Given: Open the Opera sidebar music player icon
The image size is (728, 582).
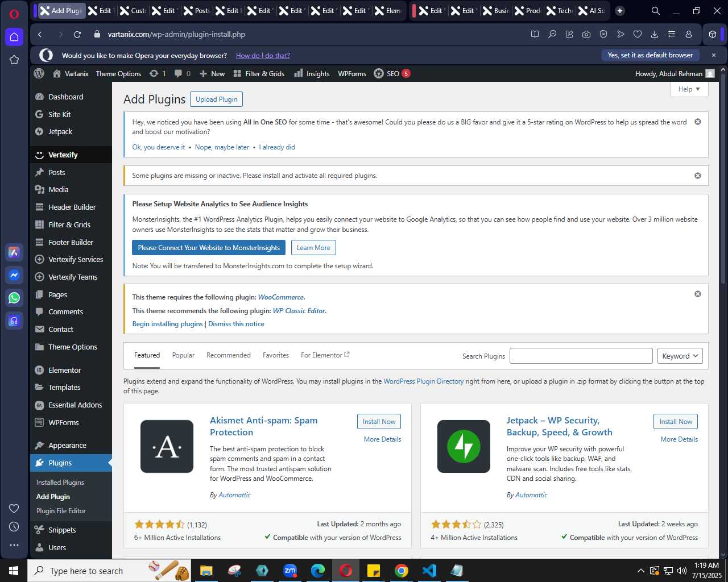Looking at the screenshot, I should (x=14, y=321).
